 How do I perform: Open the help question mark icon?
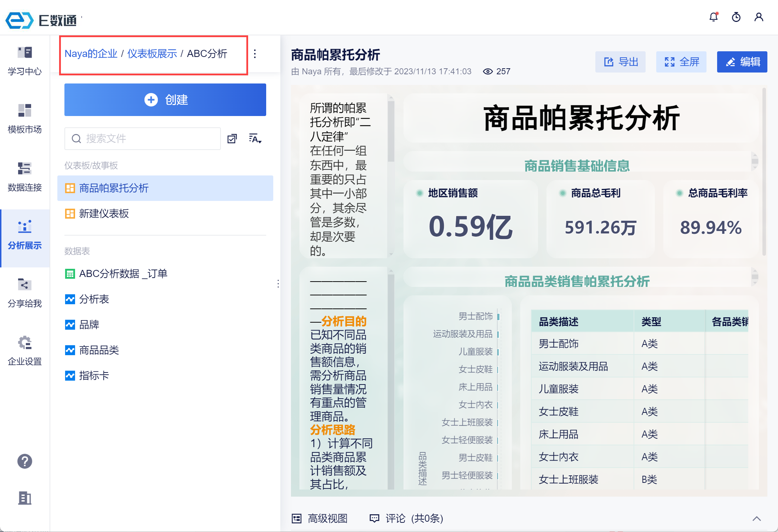pos(25,461)
